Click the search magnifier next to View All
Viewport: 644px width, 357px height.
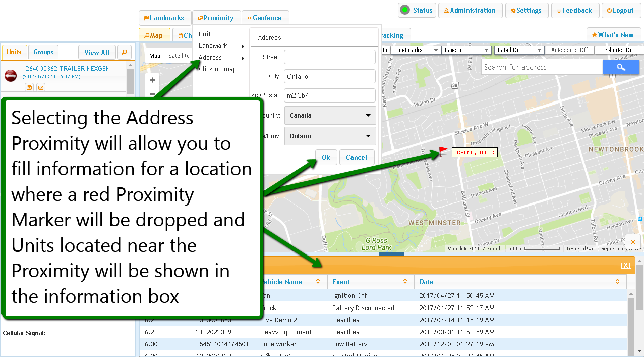tap(124, 52)
